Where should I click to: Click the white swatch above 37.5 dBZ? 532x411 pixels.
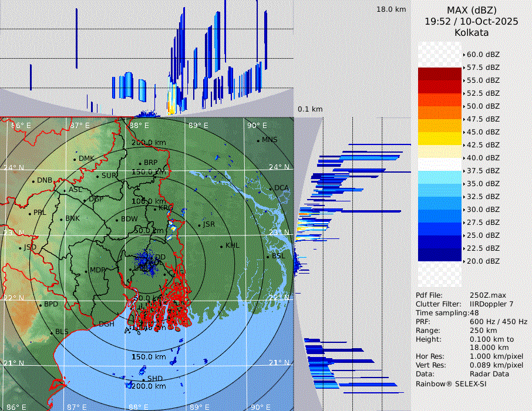pos(440,164)
